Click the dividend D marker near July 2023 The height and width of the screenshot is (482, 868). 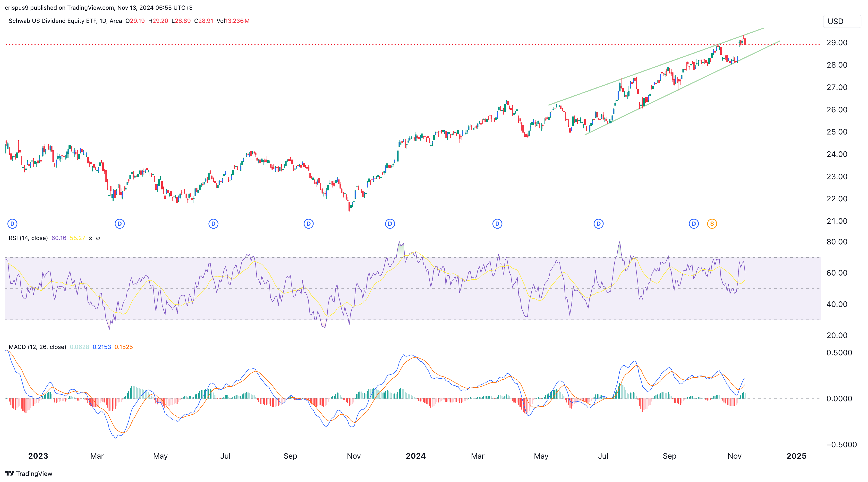pyautogui.click(x=213, y=223)
